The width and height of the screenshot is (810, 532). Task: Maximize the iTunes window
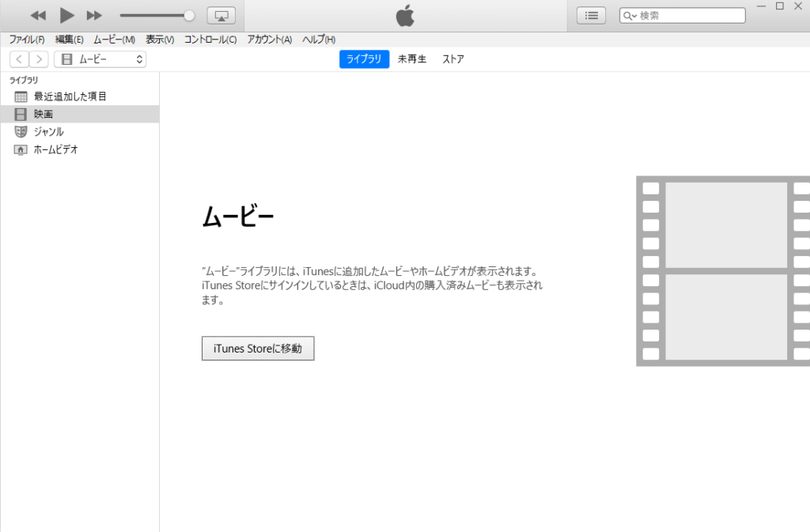[779, 6]
